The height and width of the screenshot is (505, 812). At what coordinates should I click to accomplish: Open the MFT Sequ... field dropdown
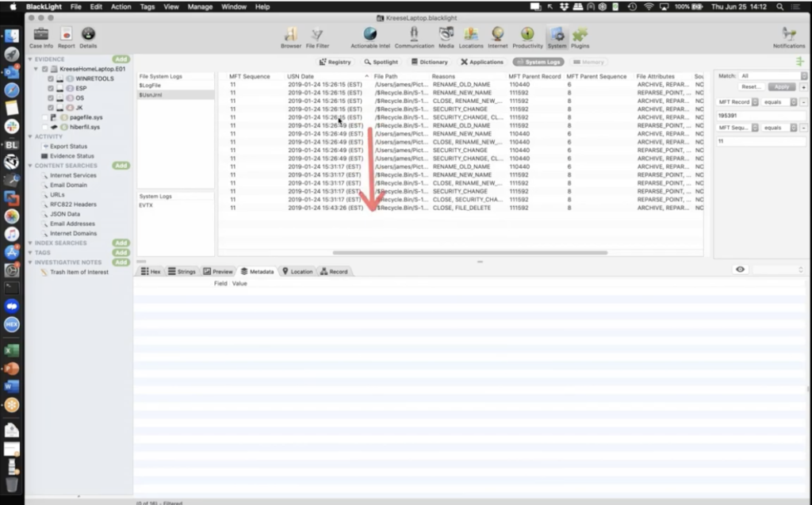point(738,128)
